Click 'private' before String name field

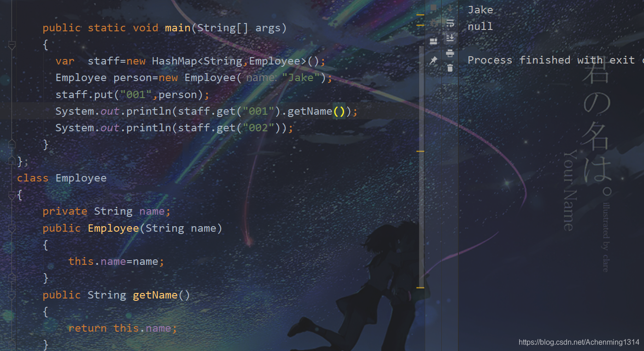click(x=65, y=211)
